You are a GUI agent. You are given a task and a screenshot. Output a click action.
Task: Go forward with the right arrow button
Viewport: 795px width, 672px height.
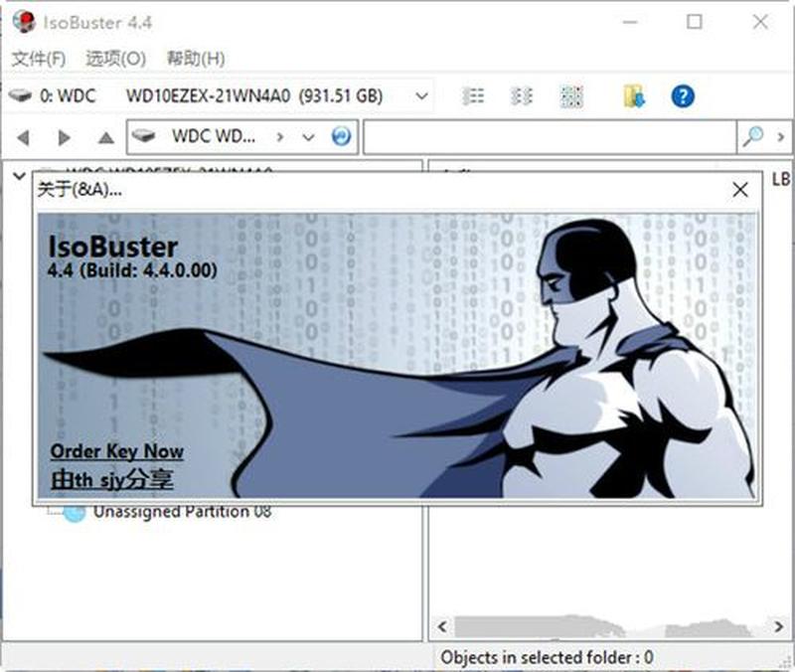[x=64, y=137]
